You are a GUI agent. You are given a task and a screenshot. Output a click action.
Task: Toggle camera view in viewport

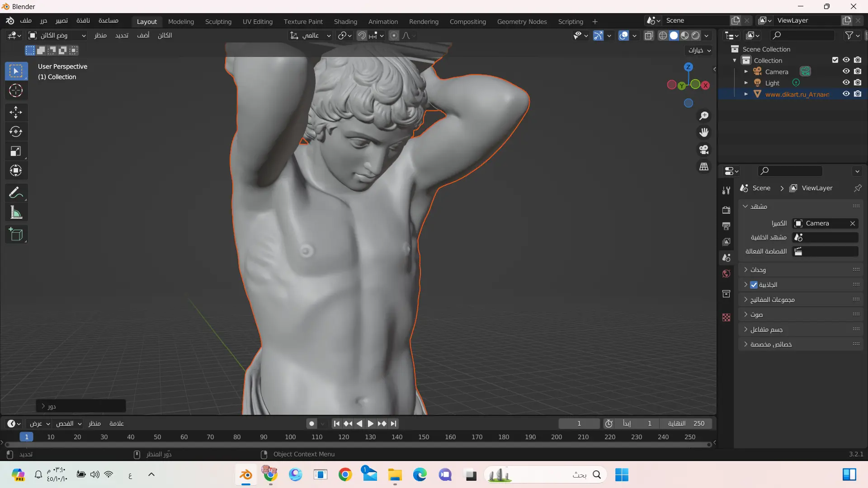click(704, 150)
